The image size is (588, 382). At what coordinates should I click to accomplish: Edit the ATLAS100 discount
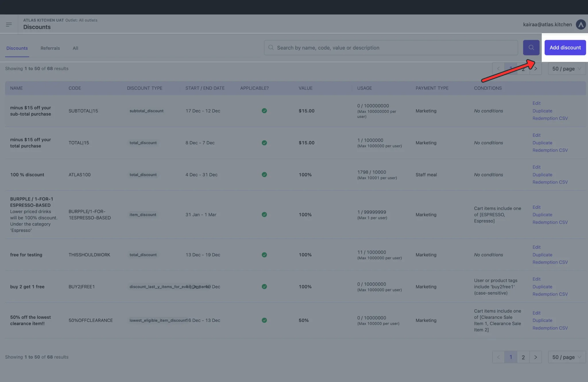point(536,167)
